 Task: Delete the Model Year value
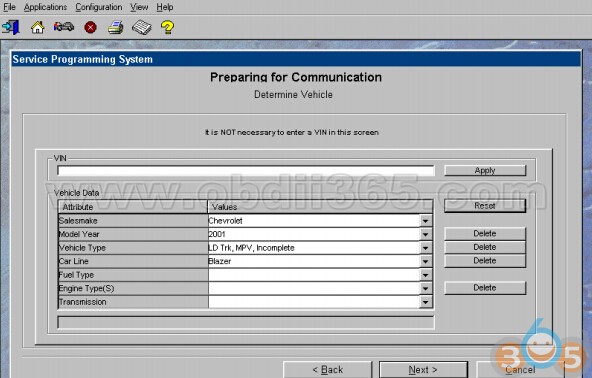coord(485,234)
